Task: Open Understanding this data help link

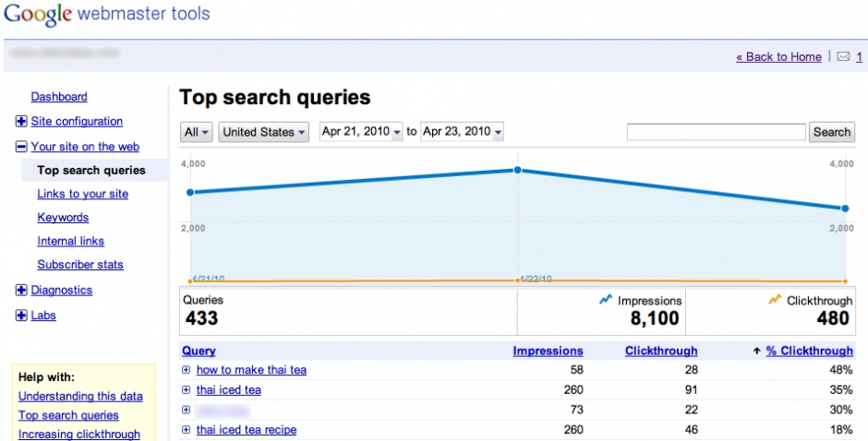Action: click(80, 396)
